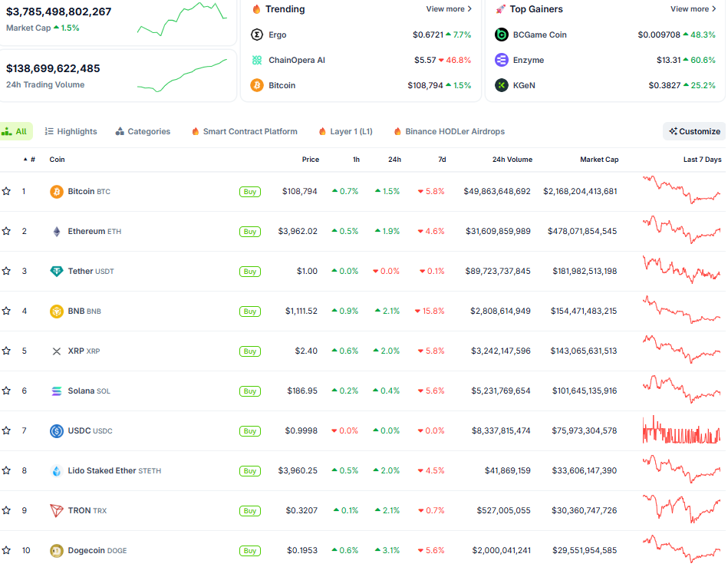
Task: Click the flame icon beside Trending
Action: click(x=257, y=9)
